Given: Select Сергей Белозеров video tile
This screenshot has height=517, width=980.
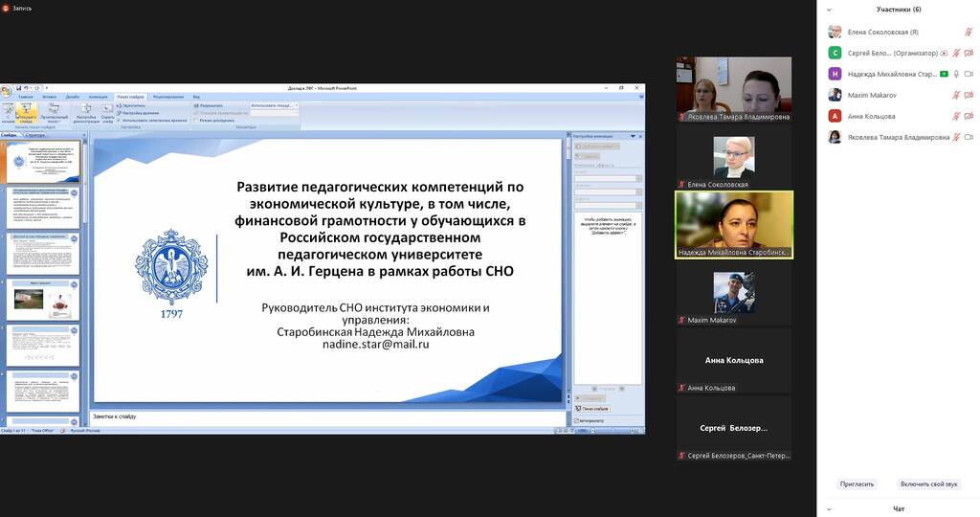Looking at the screenshot, I should coord(734,428).
